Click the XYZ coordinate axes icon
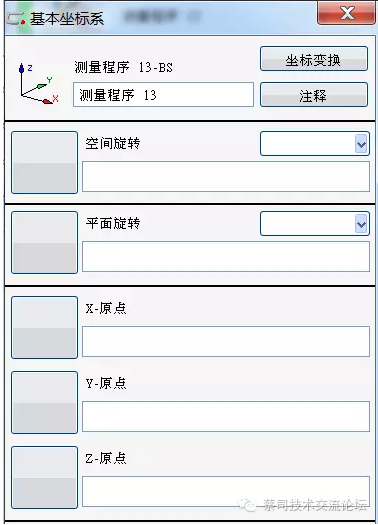The height and width of the screenshot is (525, 378). tap(39, 84)
